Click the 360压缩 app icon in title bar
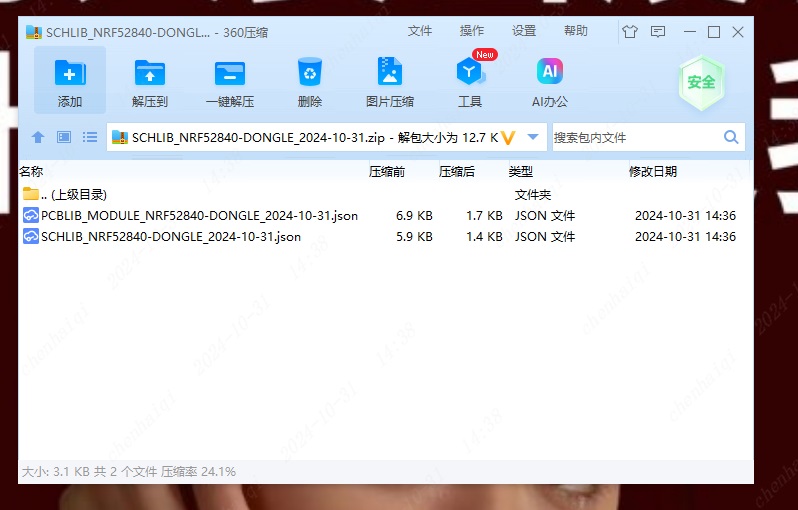The height and width of the screenshot is (510, 798). (34, 32)
